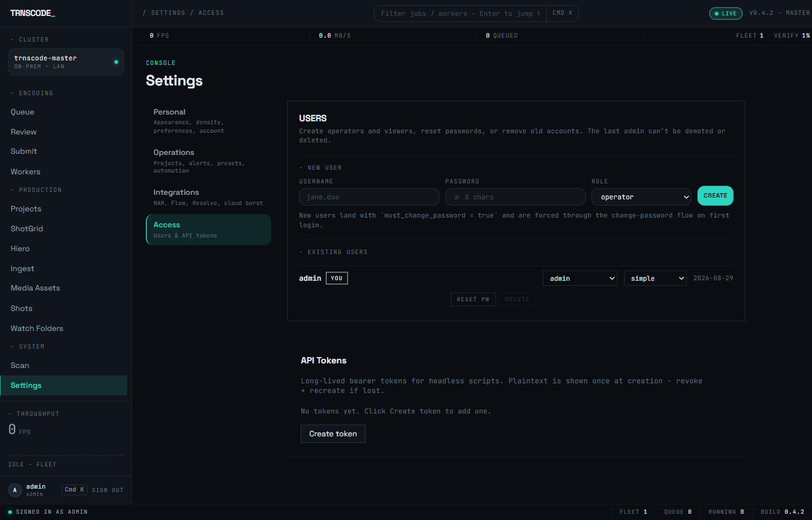
Task: Click the VERIFY 1% indicator
Action: 791,35
